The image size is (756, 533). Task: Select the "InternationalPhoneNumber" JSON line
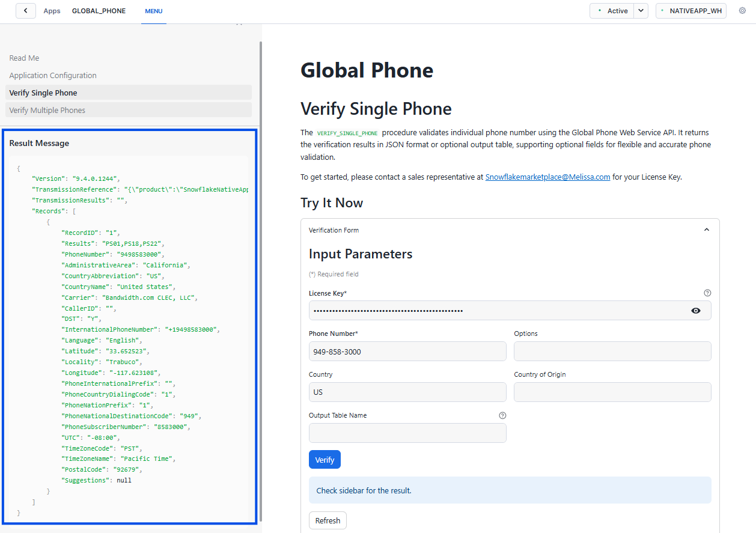[142, 329]
